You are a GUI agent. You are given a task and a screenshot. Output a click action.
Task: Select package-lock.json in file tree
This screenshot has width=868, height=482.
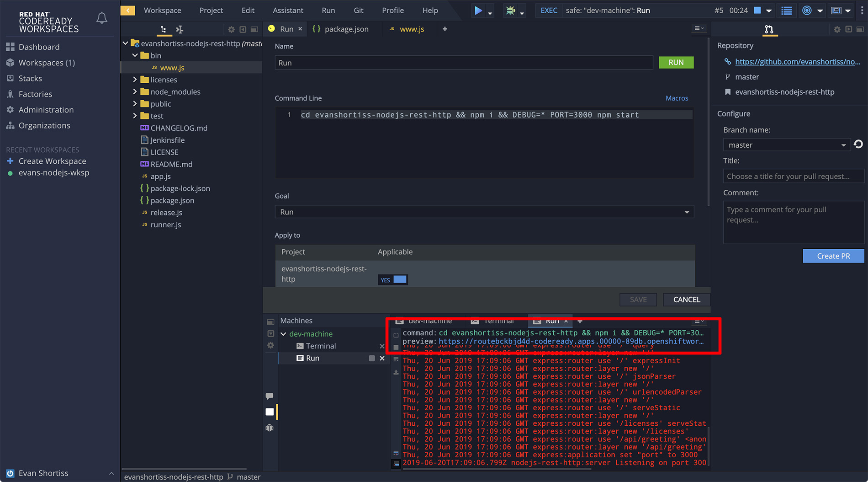point(180,188)
